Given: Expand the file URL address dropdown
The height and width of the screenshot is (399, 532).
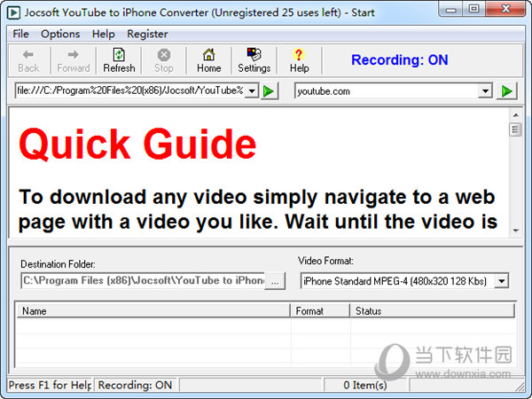Looking at the screenshot, I should [252, 91].
